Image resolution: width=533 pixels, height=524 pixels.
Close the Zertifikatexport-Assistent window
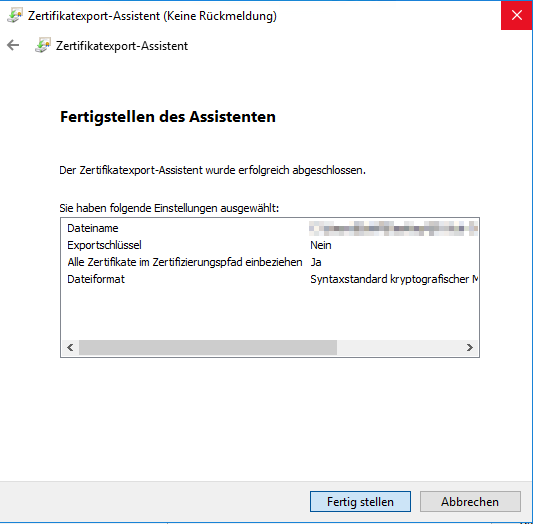pos(517,15)
